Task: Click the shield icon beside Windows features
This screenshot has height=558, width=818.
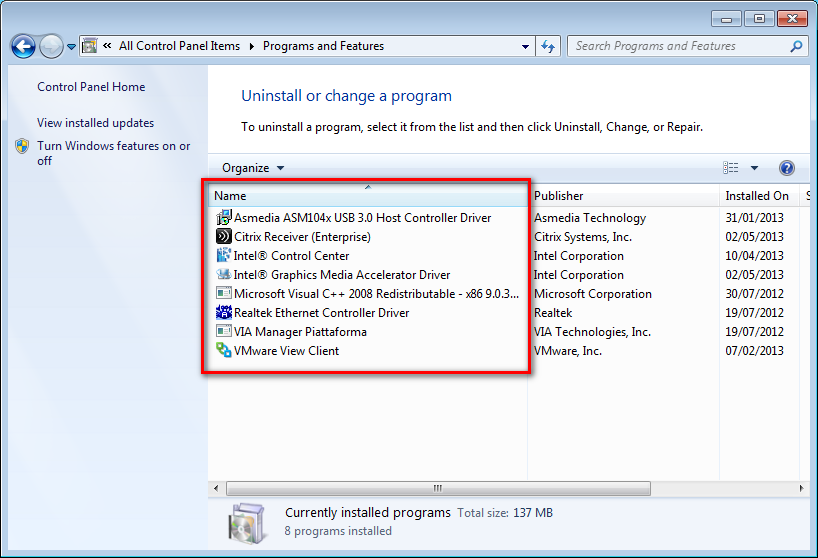Action: coord(22,146)
